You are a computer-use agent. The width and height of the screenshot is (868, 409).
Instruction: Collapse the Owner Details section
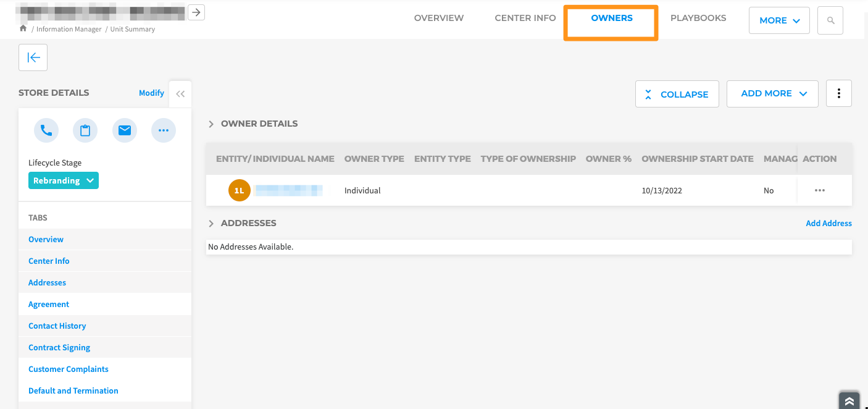[211, 124]
